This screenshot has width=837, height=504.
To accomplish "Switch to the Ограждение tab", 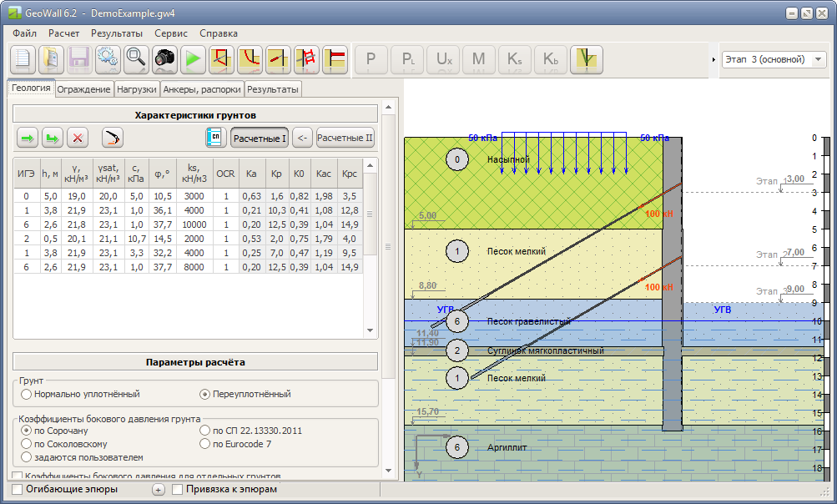I will 83,89.
